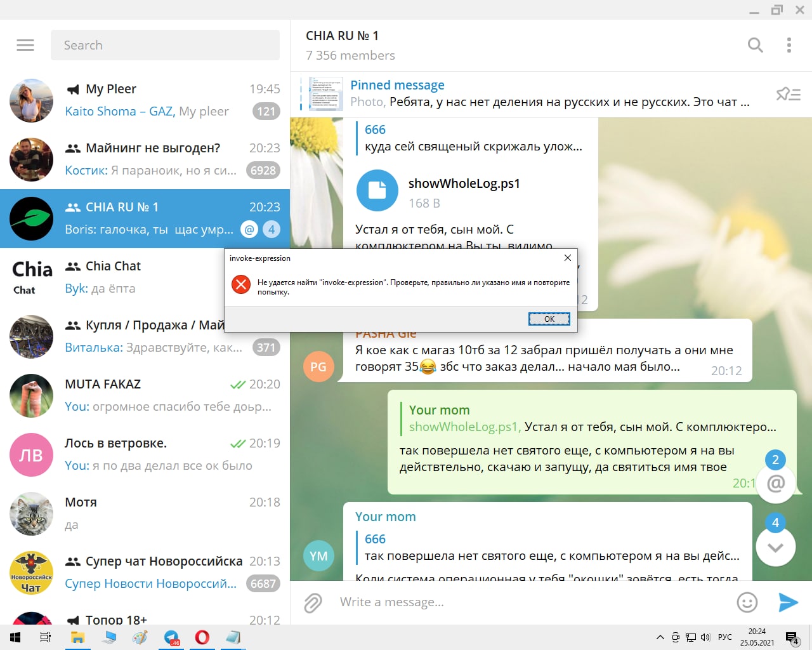812x650 pixels.
Task: Jump to unread mentions @ button
Action: click(776, 484)
